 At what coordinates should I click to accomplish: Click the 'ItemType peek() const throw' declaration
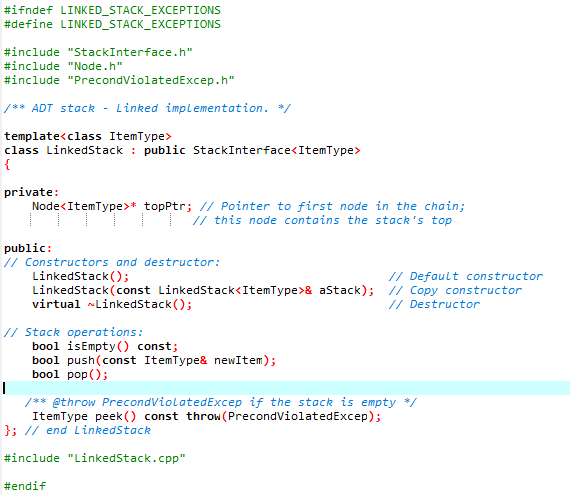(x=206, y=416)
